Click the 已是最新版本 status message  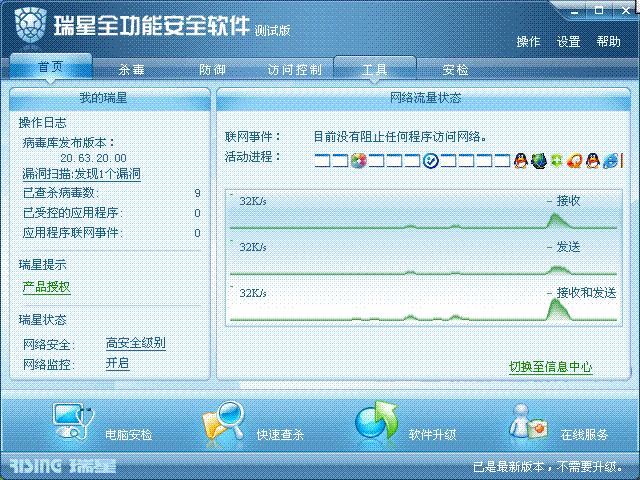[x=548, y=467]
